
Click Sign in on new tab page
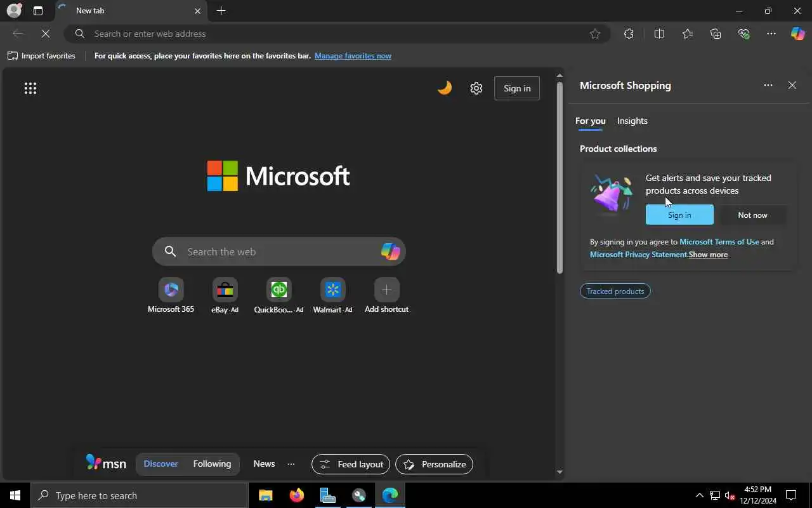517,88
